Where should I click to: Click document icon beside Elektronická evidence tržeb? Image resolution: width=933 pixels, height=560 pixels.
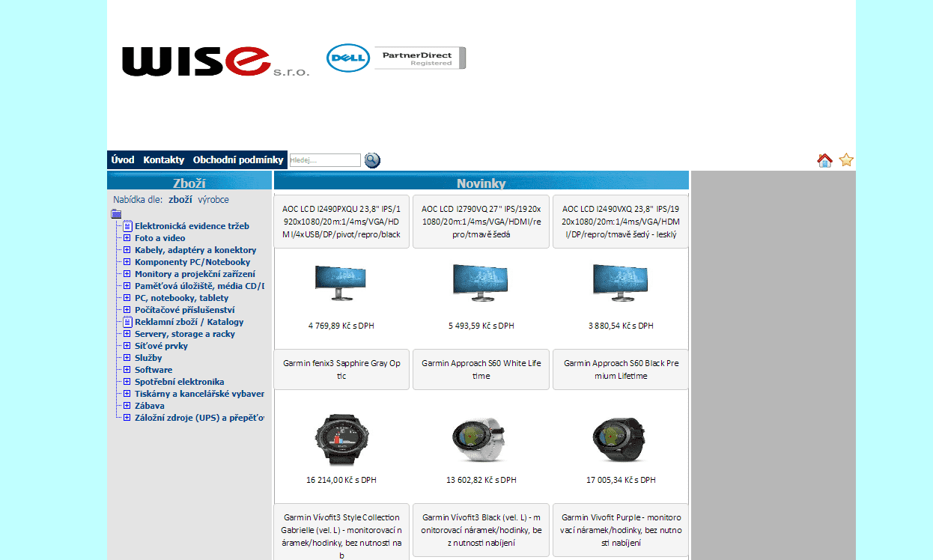point(127,226)
